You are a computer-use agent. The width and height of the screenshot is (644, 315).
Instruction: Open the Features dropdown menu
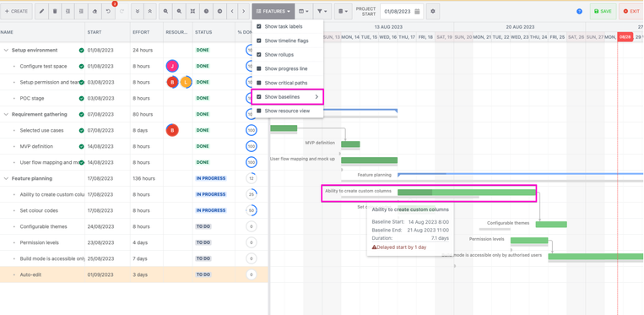[273, 12]
